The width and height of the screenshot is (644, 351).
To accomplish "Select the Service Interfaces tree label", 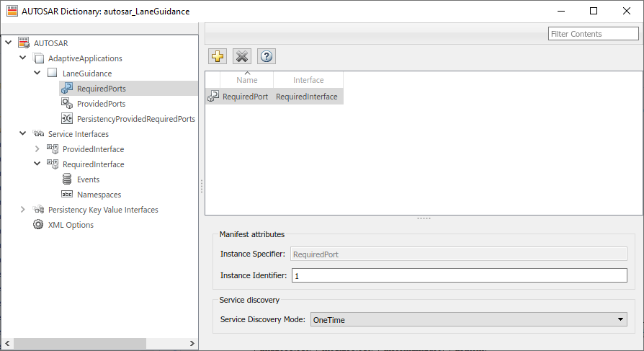I will tap(79, 134).
